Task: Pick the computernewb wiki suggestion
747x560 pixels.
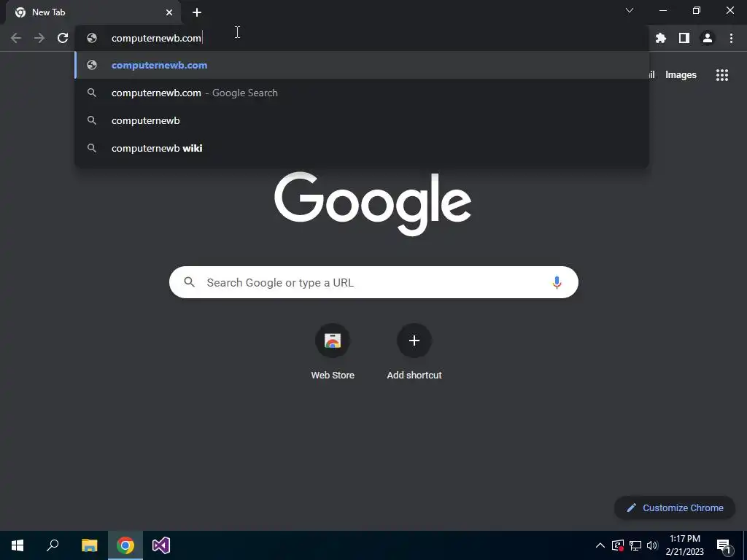Action: click(362, 148)
